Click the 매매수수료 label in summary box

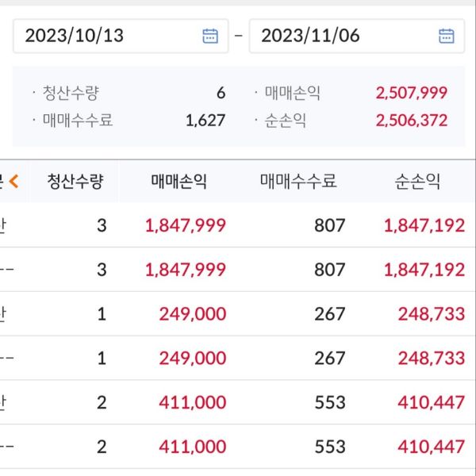click(x=78, y=121)
